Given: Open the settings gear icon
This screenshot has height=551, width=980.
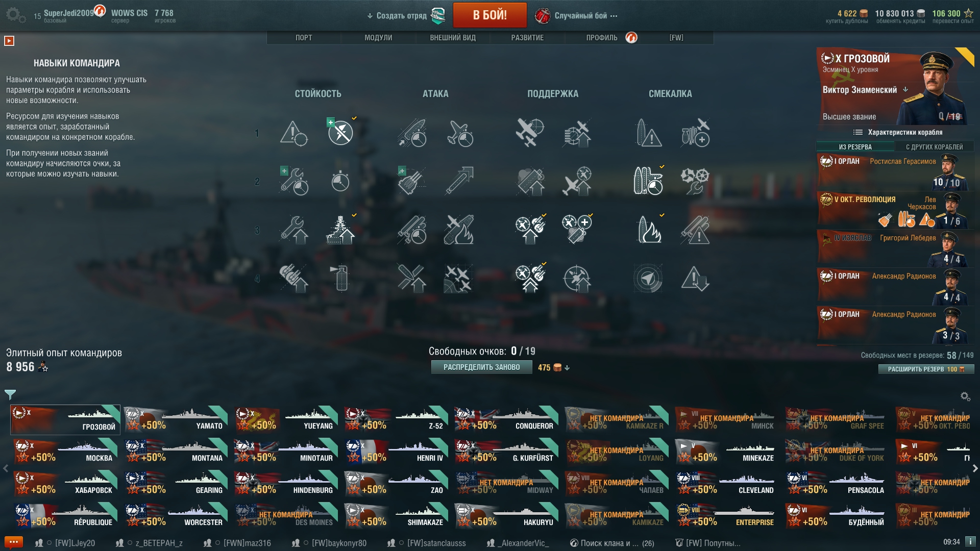Looking at the screenshot, I should coord(15,15).
